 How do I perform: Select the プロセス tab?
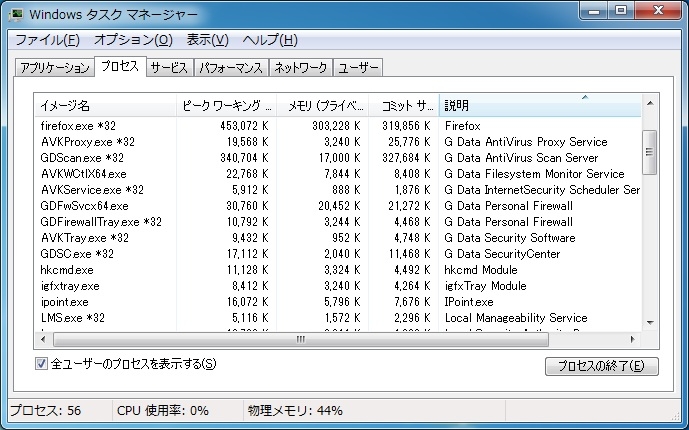120,66
